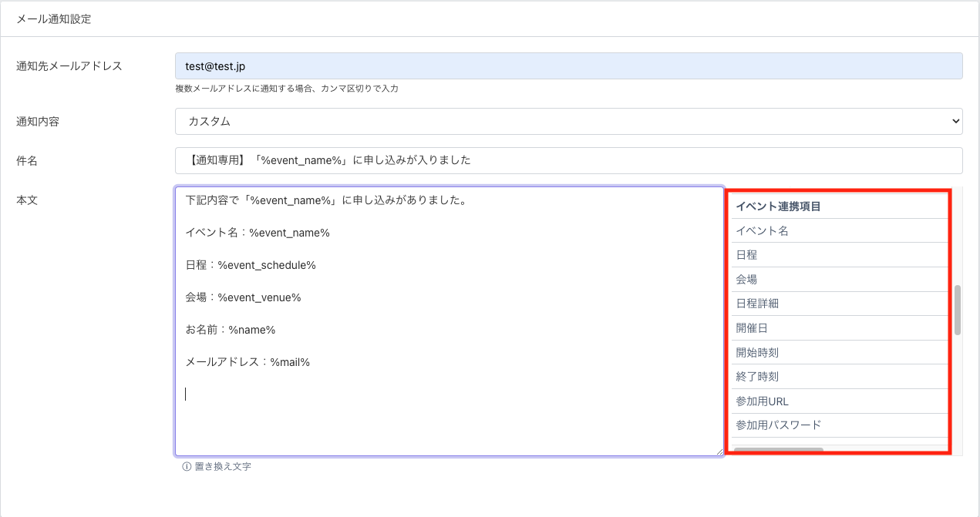Choose the 参加用URL placeholder item
Screen dimensions: 980x517
coord(762,401)
